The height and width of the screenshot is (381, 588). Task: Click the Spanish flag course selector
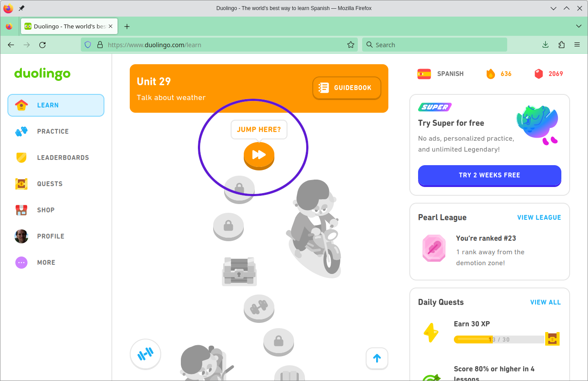(424, 74)
